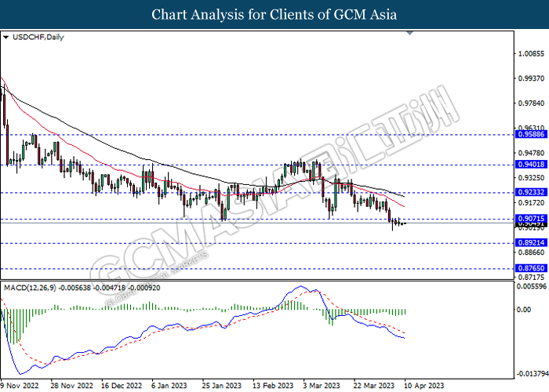Image resolution: width=549 pixels, height=392 pixels.
Task: Click the 3 Mar 2023 date label
Action: (x=322, y=386)
